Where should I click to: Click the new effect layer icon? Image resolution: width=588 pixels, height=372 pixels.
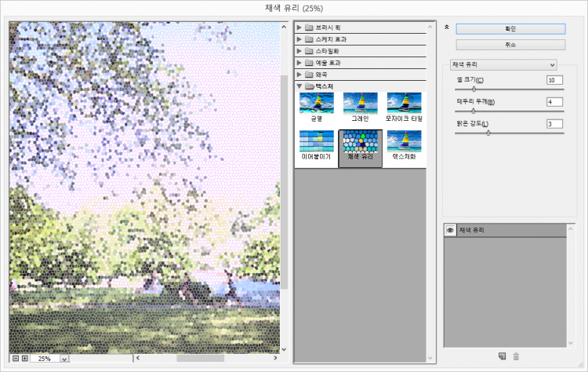pyautogui.click(x=502, y=356)
